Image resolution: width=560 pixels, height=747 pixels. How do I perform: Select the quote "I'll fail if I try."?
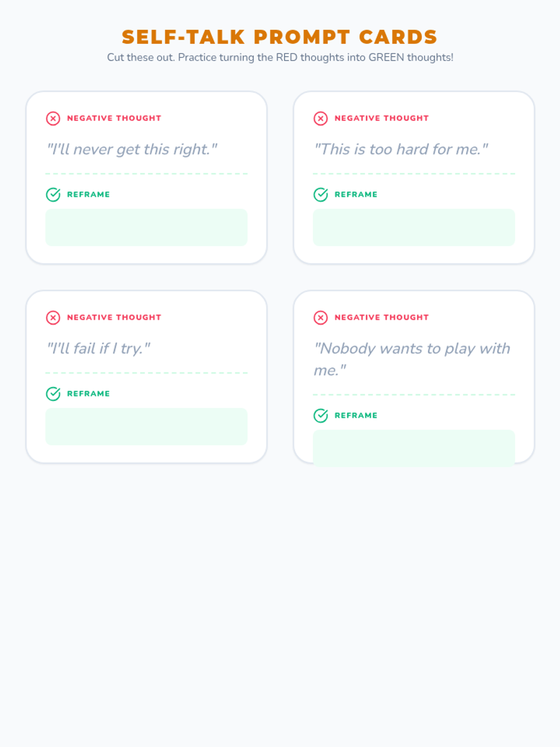coord(98,349)
